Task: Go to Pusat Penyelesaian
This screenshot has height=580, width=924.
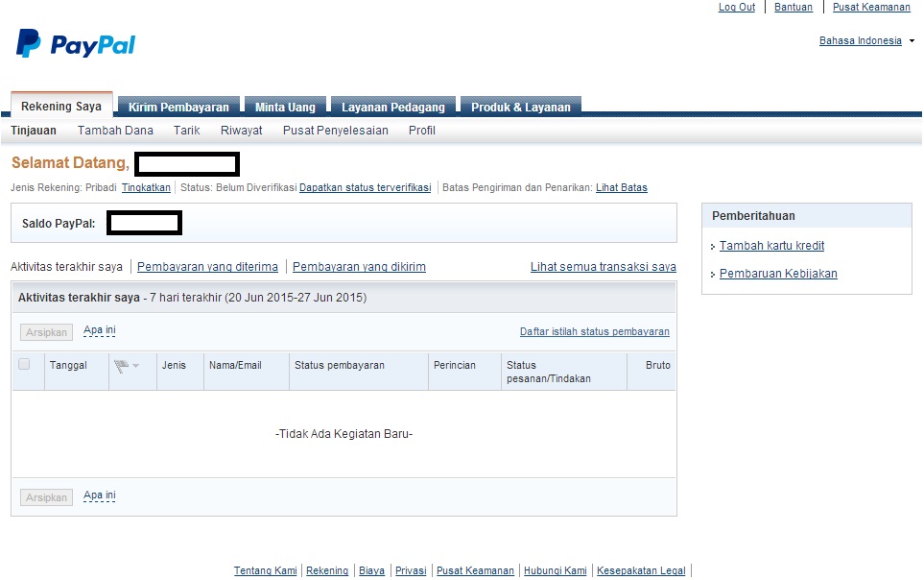Action: pyautogui.click(x=335, y=131)
